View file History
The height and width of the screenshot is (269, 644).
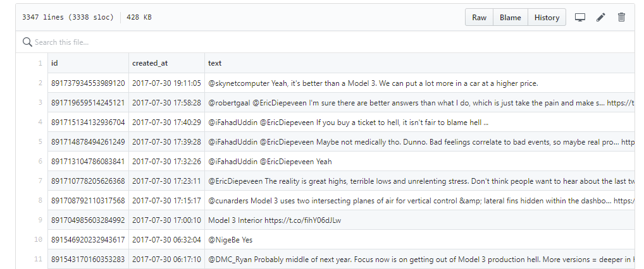[x=547, y=18]
